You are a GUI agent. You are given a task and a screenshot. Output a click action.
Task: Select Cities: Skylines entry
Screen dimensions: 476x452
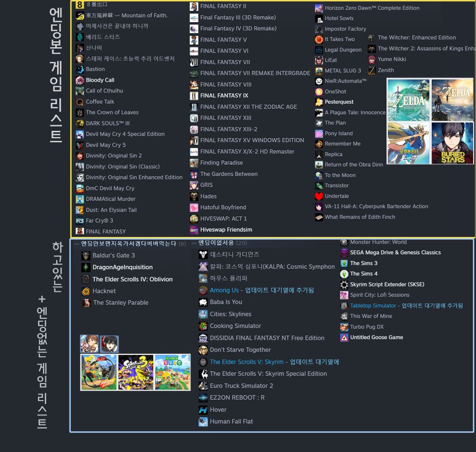tap(231, 314)
